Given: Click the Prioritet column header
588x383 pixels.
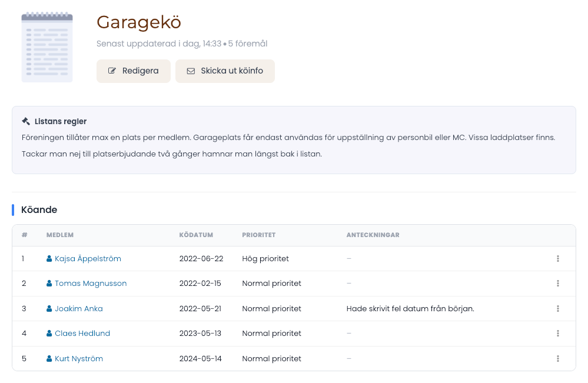Looking at the screenshot, I should coord(259,235).
